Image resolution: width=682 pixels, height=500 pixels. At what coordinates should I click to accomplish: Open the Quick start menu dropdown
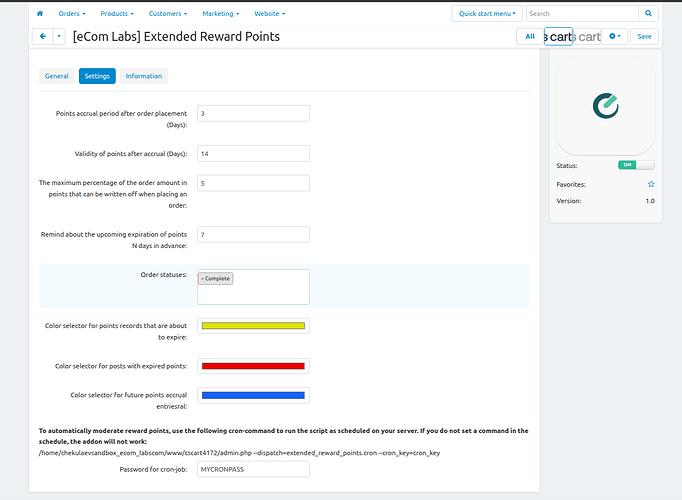click(487, 13)
